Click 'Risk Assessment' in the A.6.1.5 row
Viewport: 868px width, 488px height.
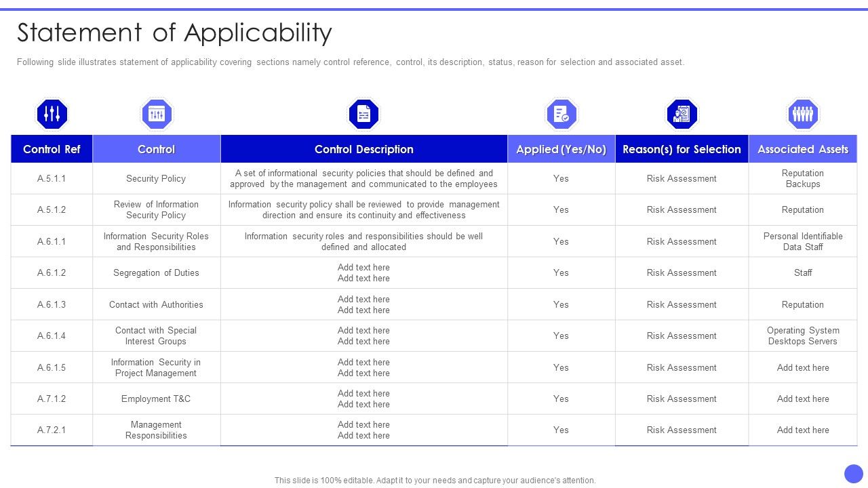[x=682, y=368]
